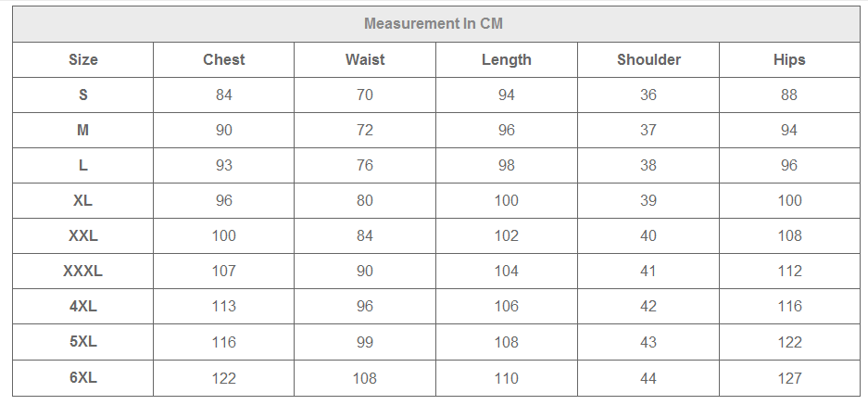Select chest value 113 for size 4XL

coord(223,306)
